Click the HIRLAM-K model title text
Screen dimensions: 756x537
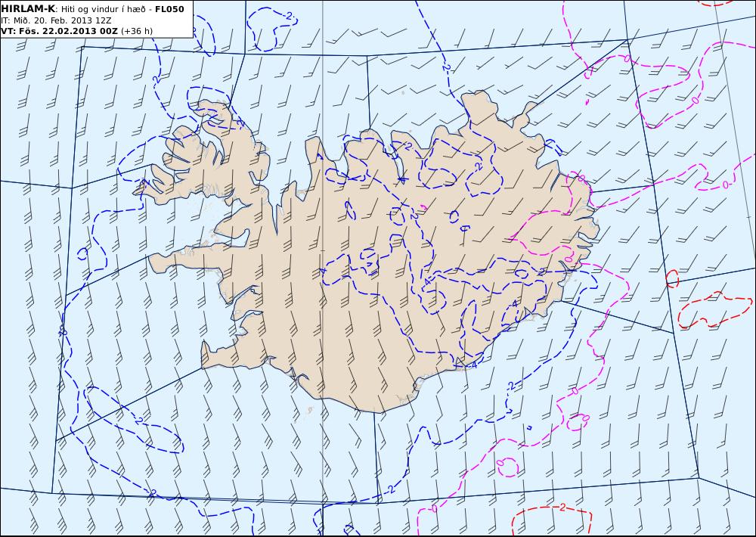coord(28,8)
